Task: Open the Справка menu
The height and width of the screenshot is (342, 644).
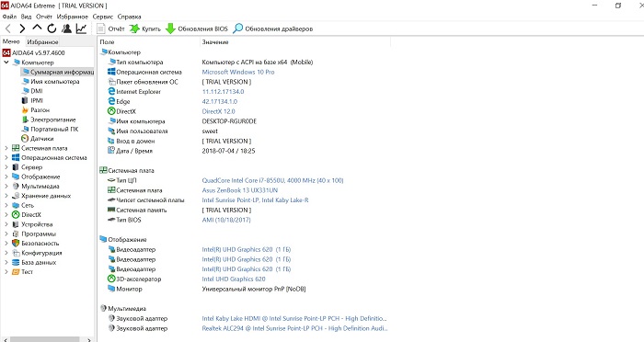Action: [129, 17]
